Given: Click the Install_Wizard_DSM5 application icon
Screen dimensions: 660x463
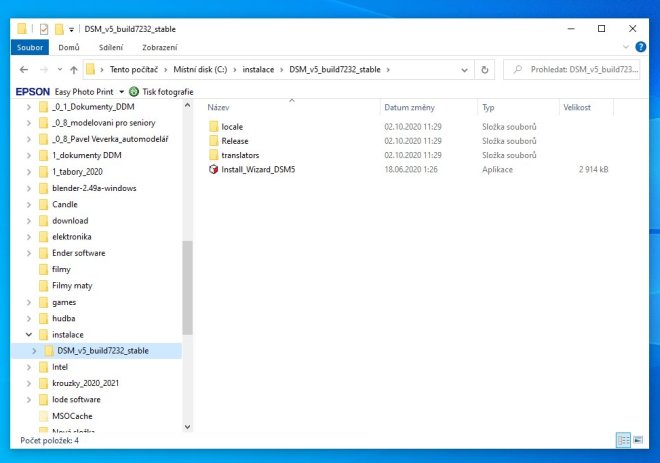Looking at the screenshot, I should (213, 170).
